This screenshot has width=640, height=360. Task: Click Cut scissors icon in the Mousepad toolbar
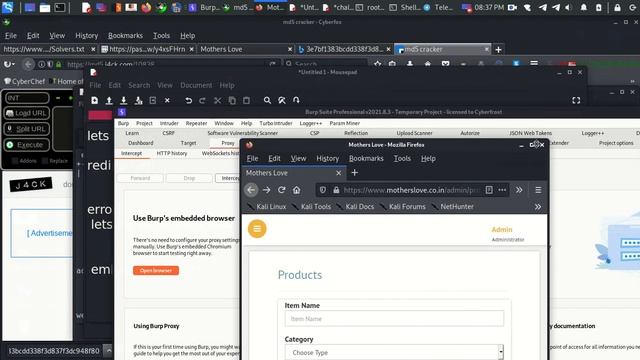[217, 100]
